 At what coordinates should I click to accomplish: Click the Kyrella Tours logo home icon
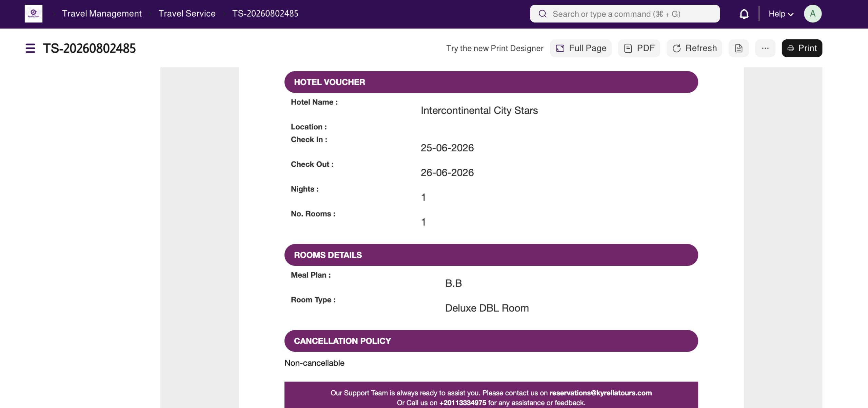(33, 14)
